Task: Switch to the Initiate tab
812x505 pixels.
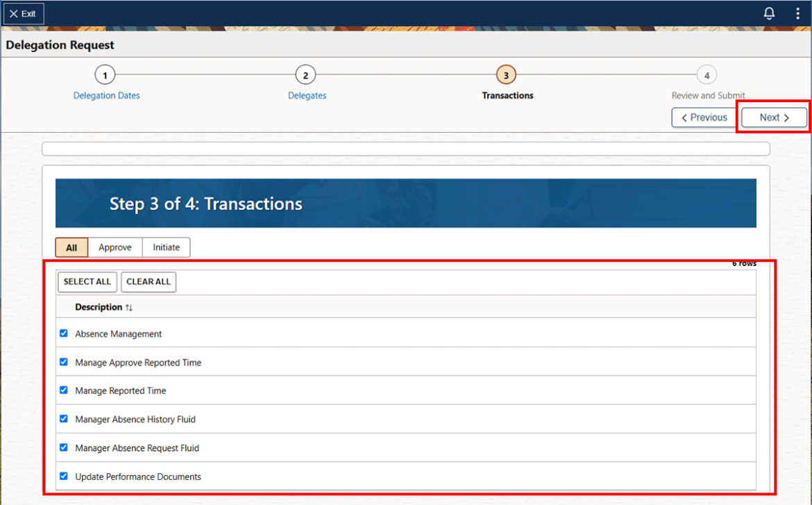Action: tap(166, 247)
